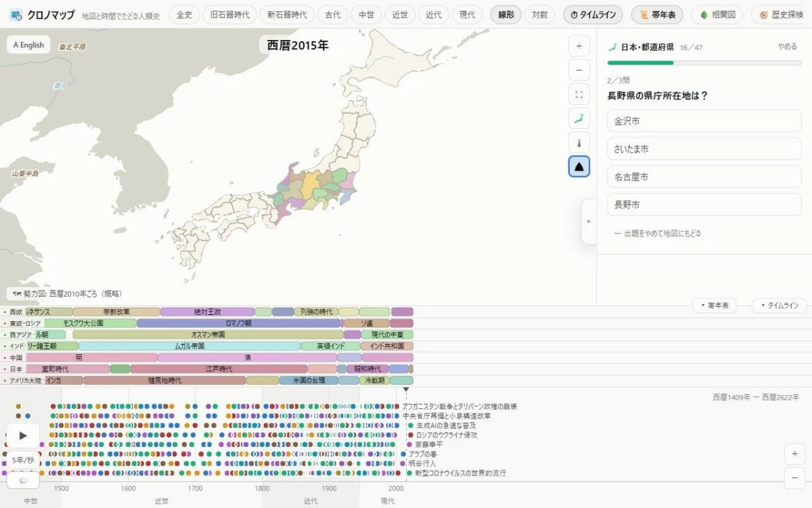Open the speech bubble comment icon
The height and width of the screenshot is (508, 812).
23,480
